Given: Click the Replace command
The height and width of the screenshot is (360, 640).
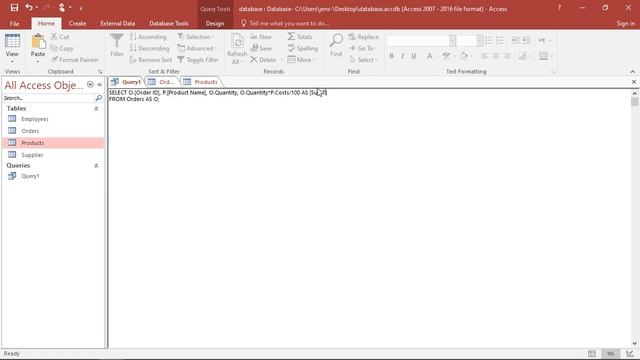Looking at the screenshot, I should point(364,37).
